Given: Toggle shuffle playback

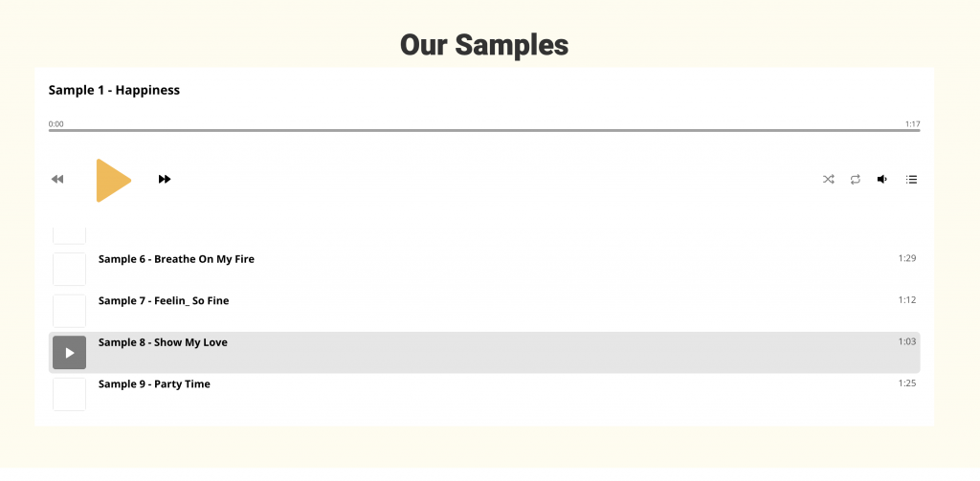Looking at the screenshot, I should tap(828, 179).
